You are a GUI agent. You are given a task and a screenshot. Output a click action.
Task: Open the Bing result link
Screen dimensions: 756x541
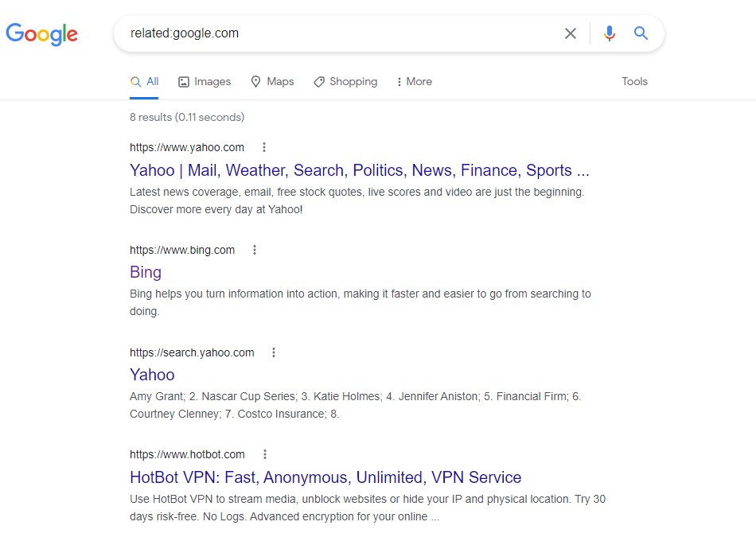(x=146, y=272)
